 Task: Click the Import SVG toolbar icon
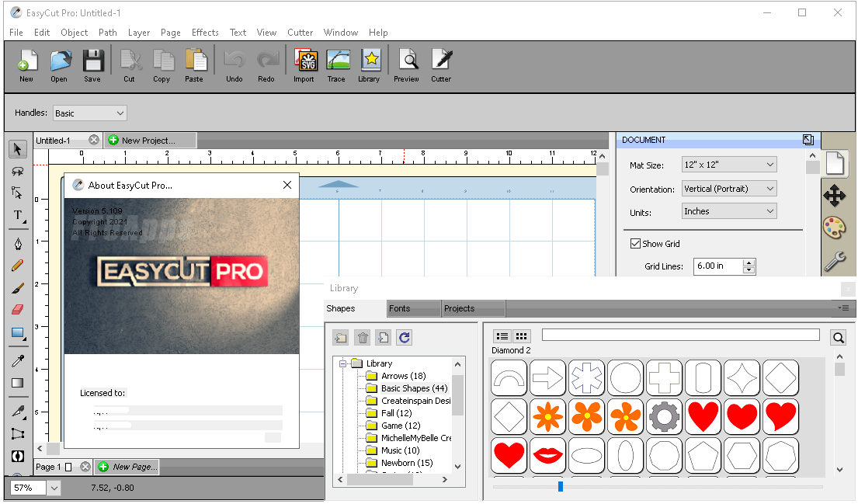pyautogui.click(x=304, y=65)
